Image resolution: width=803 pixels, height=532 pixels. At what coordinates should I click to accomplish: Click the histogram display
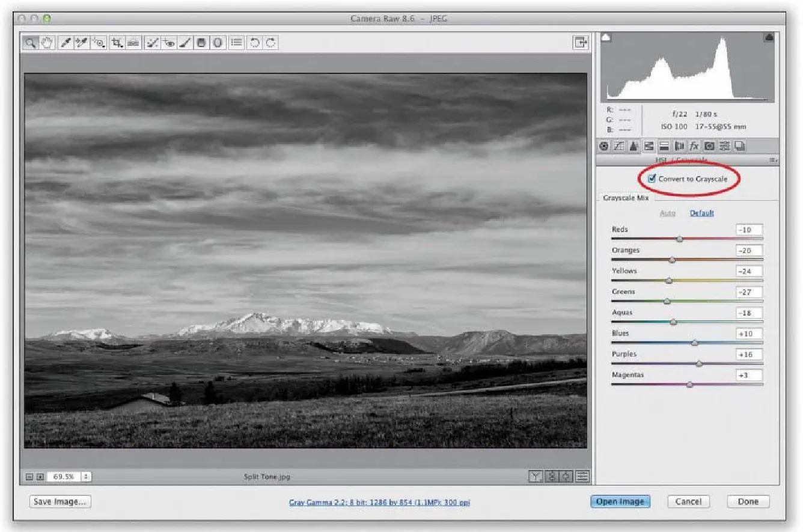(x=688, y=67)
